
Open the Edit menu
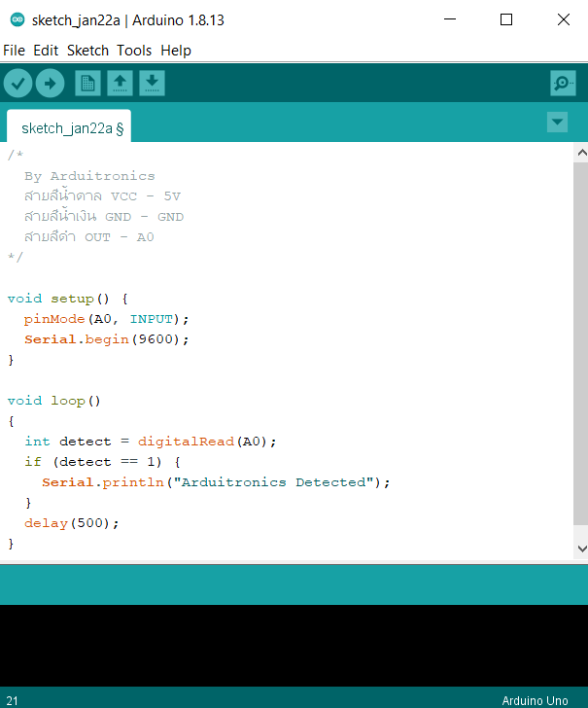46,51
